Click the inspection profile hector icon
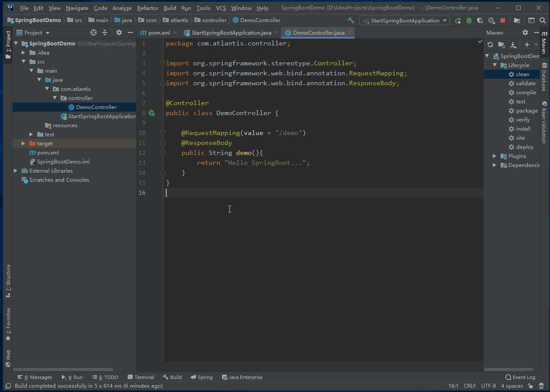The width and height of the screenshot is (550, 392). point(541,386)
